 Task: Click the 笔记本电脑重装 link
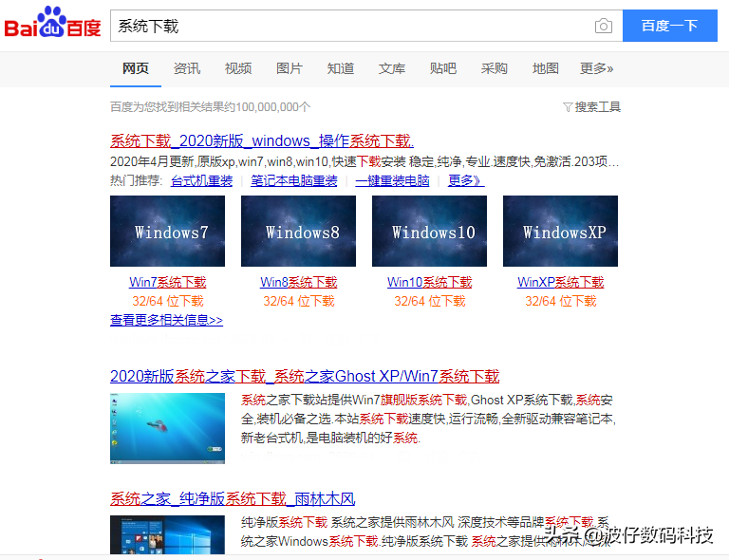pyautogui.click(x=294, y=180)
